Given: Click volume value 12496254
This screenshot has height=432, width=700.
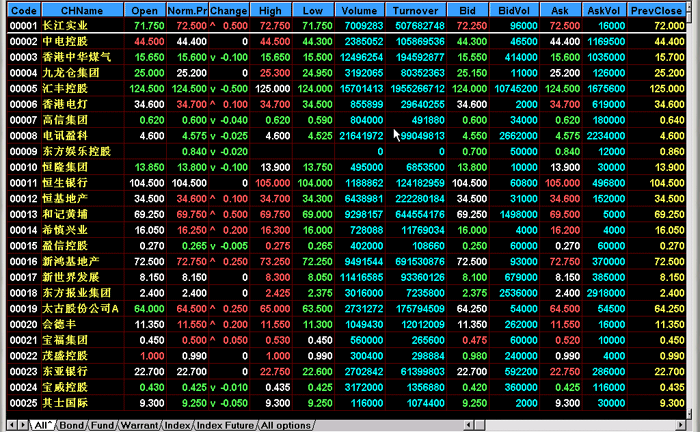Looking at the screenshot, I should click(361, 57).
